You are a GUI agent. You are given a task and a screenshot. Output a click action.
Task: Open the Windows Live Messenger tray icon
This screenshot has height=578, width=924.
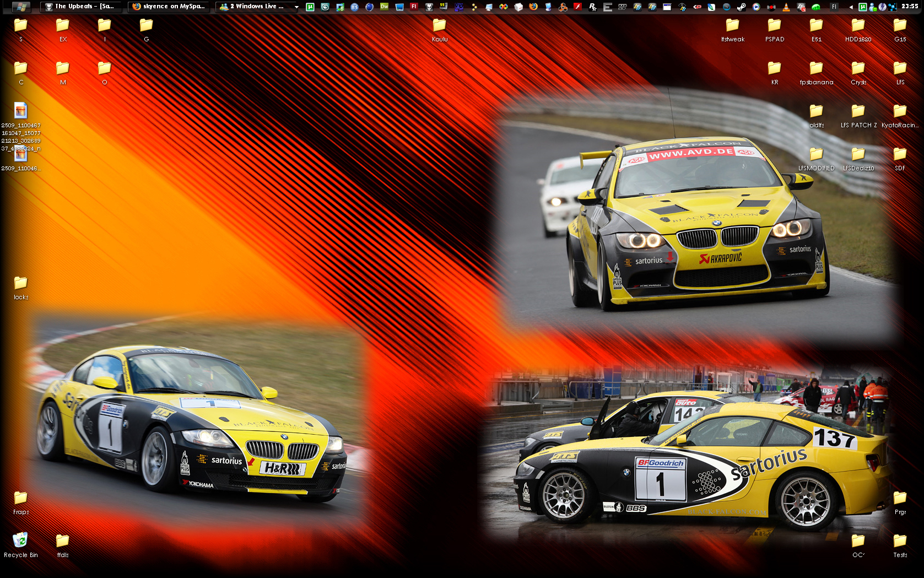click(x=873, y=7)
